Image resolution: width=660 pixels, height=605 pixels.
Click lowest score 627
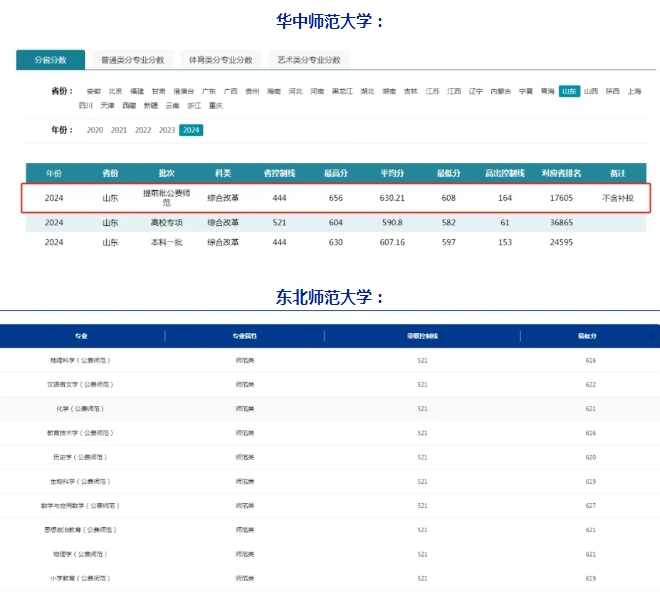[591, 506]
